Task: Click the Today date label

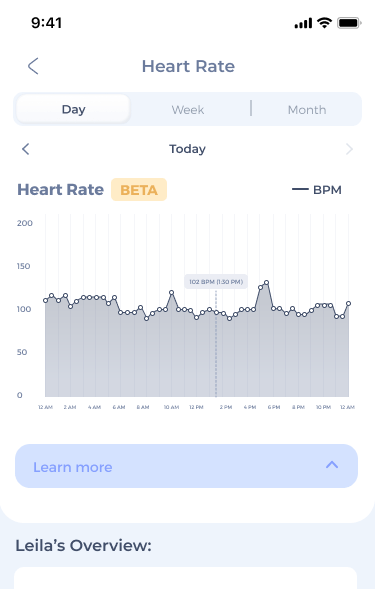Action: click(x=188, y=149)
